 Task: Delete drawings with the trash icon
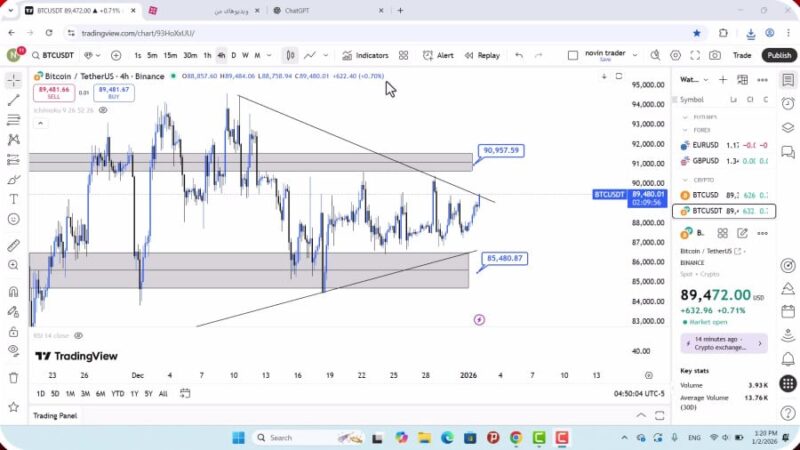point(13,377)
